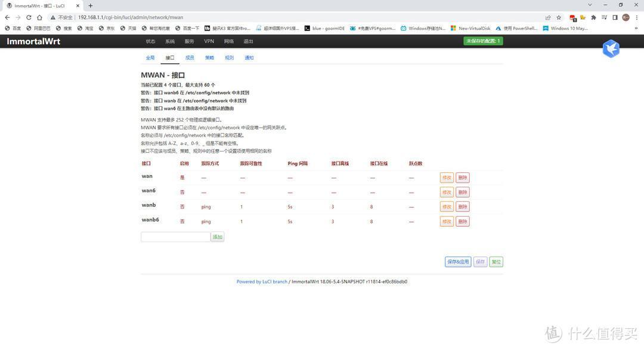Open the Chrome three-dot menu
This screenshot has width=644, height=349.
tap(637, 17)
